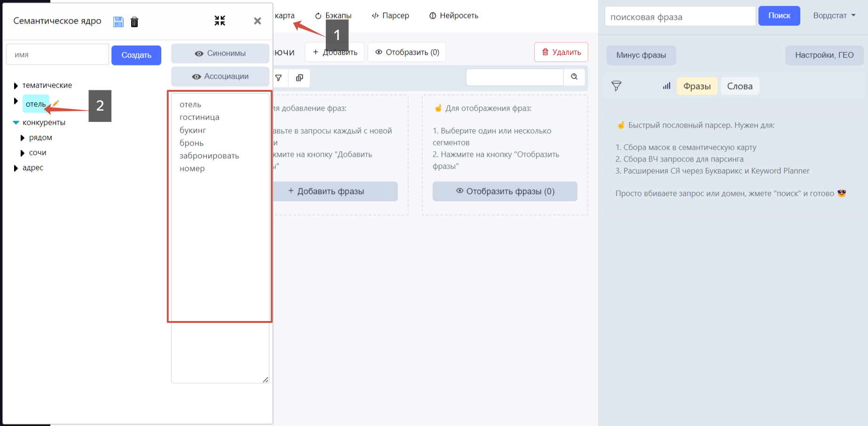This screenshot has height=426, width=868.
Task: Open Настройки, ГЕО settings
Action: 824,55
